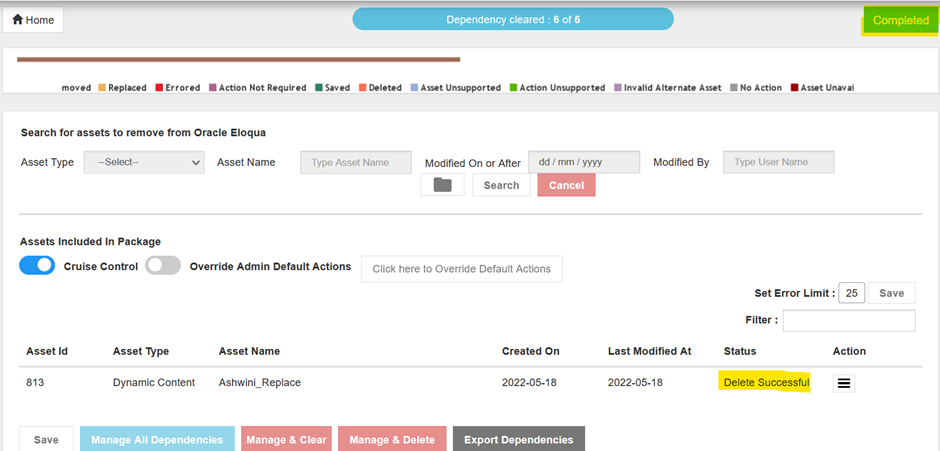
Task: Enable Override Admin Default Actions toggle
Action: click(163, 266)
